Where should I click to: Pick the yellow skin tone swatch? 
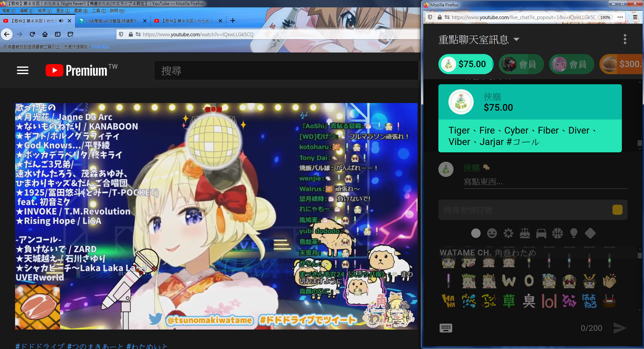tap(617, 210)
